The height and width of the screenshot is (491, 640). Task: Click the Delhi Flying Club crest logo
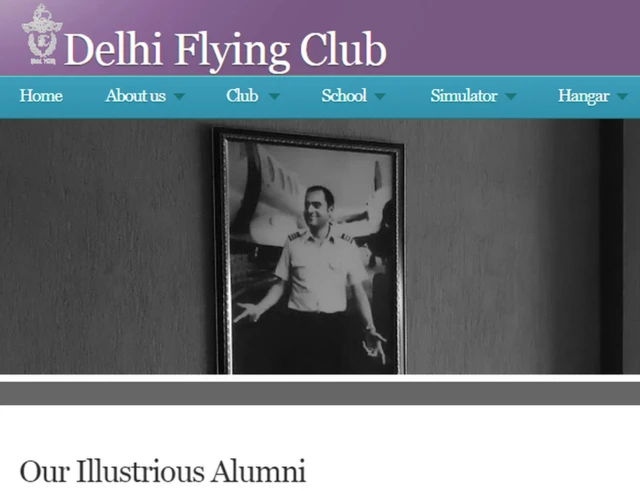42,35
